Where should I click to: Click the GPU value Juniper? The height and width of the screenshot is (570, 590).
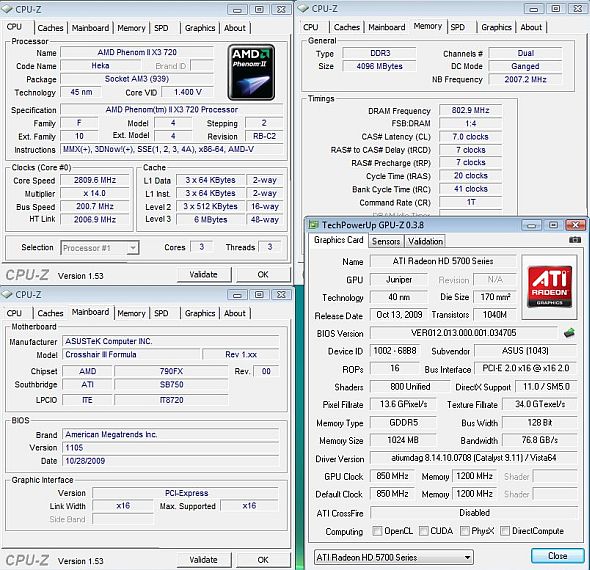pos(399,280)
